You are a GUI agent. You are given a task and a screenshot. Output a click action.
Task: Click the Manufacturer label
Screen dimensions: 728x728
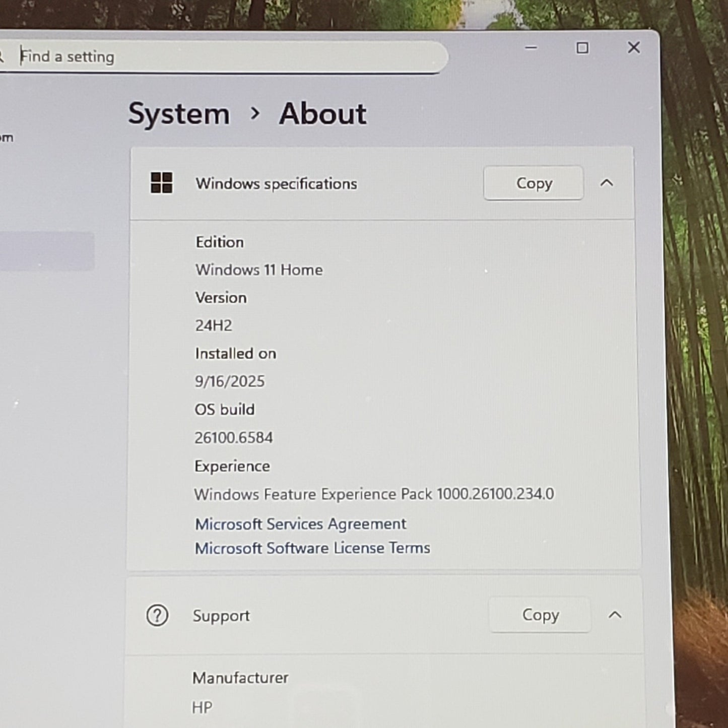tap(240, 678)
